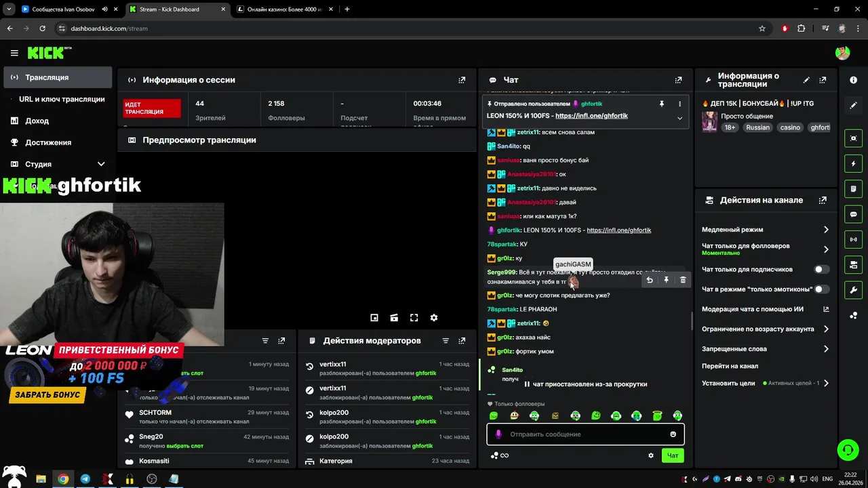This screenshot has width=868, height=488.
Task: Open the emoji picker in the message box
Action: click(673, 434)
